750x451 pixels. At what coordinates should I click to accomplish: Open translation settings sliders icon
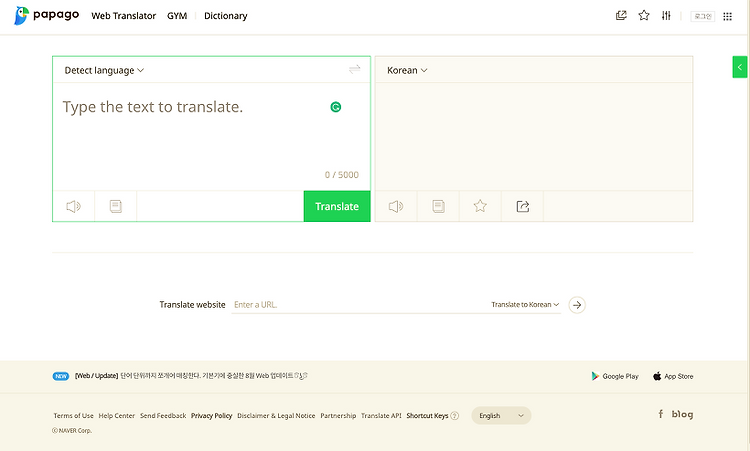pyautogui.click(x=666, y=16)
